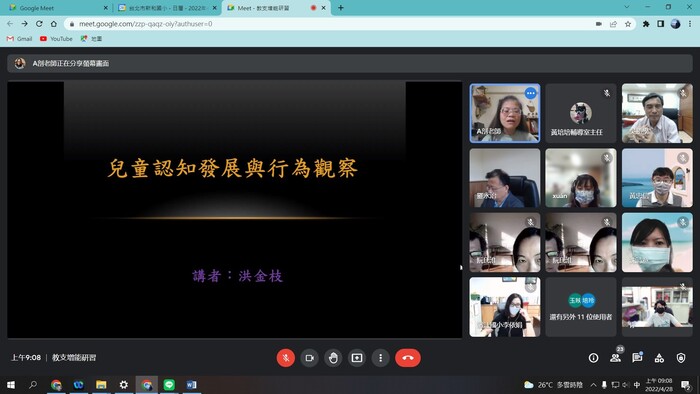Expand the tab search chevron
This screenshot has width=700, height=394.
[627, 7]
